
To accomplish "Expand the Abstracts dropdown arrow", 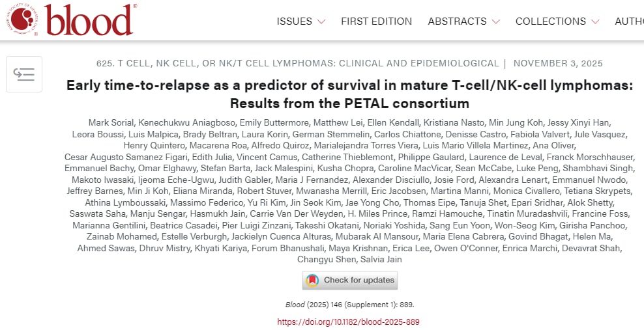I will (x=496, y=21).
